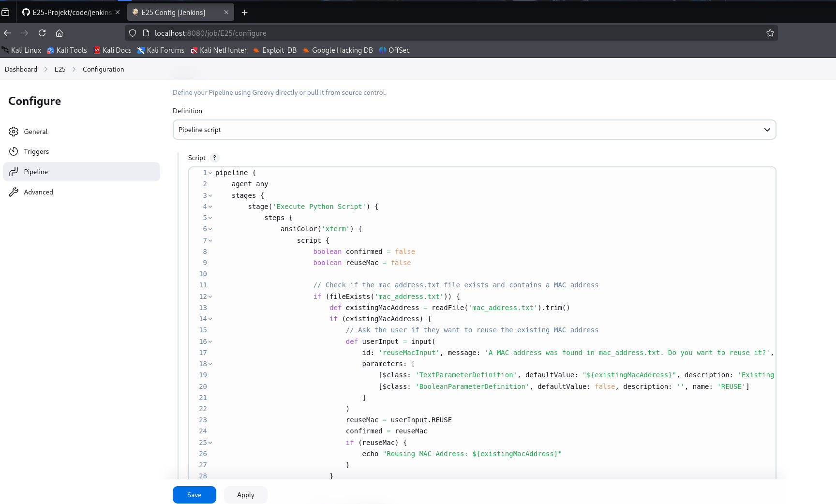836x504 pixels.
Task: Click the Triggers clock icon
Action: (14, 151)
